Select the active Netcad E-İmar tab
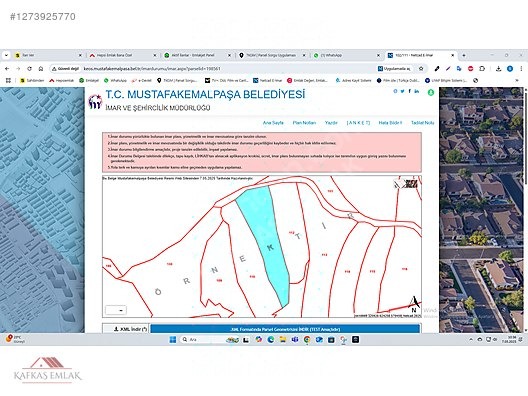The width and height of the screenshot is (528, 396). click(x=421, y=55)
